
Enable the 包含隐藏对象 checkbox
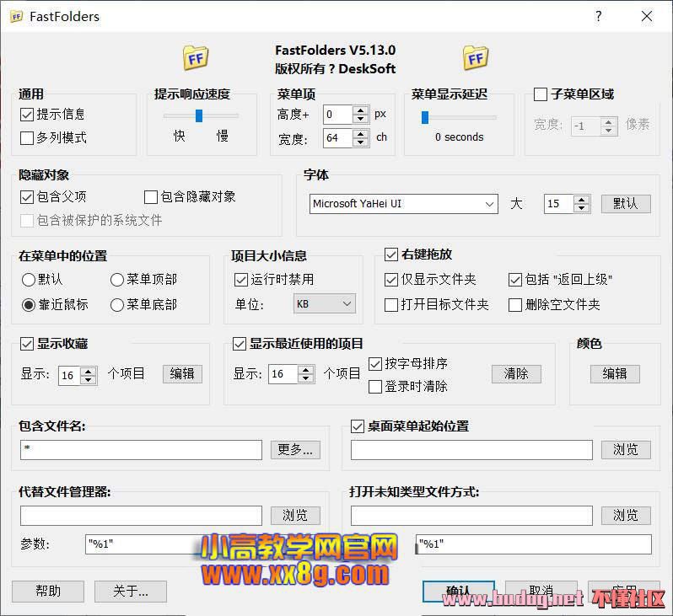point(151,196)
